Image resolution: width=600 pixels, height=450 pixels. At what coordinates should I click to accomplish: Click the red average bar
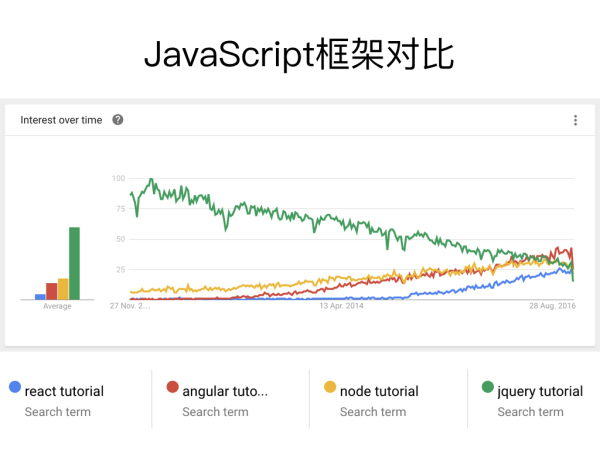click(x=52, y=291)
